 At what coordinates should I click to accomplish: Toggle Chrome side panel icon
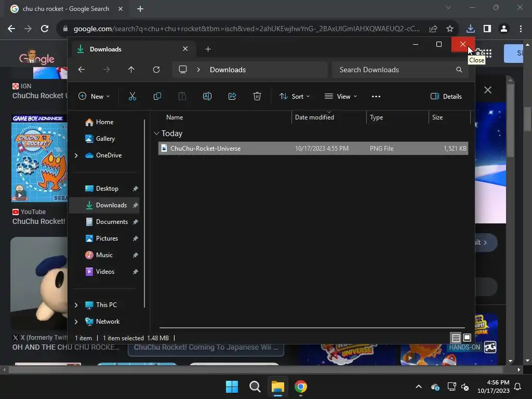(x=487, y=29)
